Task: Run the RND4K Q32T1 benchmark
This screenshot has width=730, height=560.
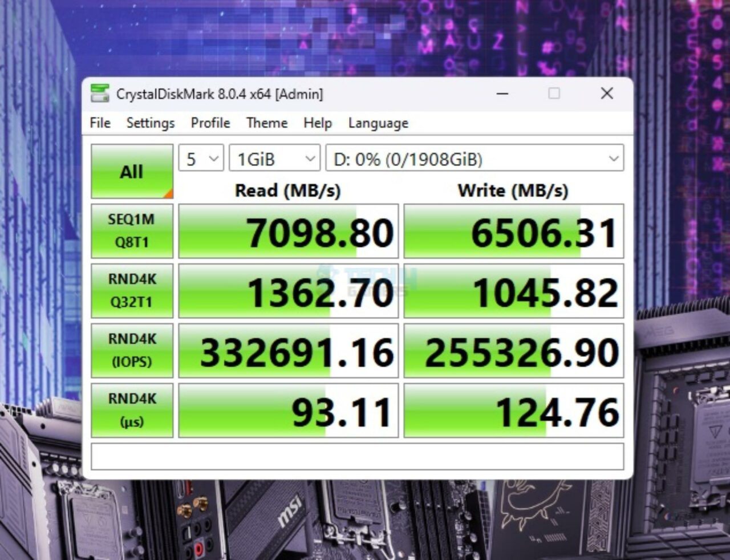Action: [x=132, y=290]
